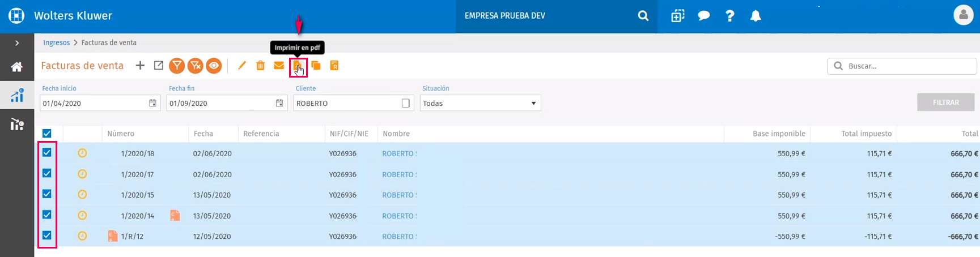Toggle the select-all header checkbox

(x=47, y=134)
